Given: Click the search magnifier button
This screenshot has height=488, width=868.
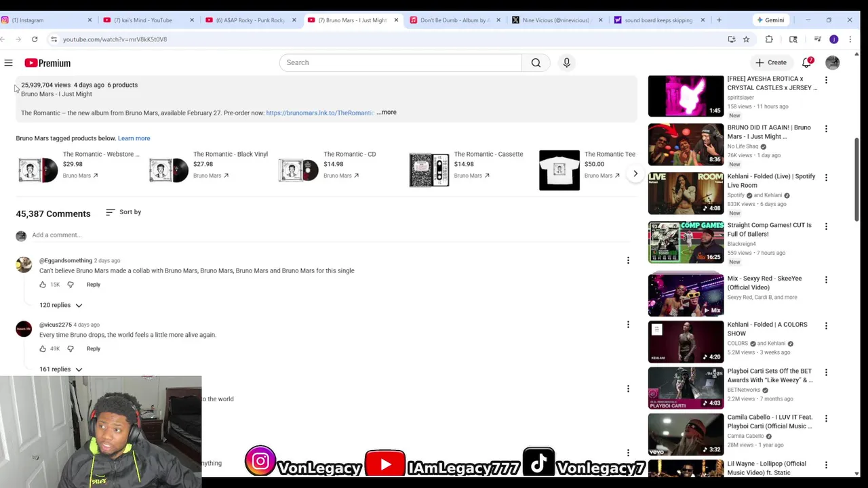Looking at the screenshot, I should click(536, 62).
